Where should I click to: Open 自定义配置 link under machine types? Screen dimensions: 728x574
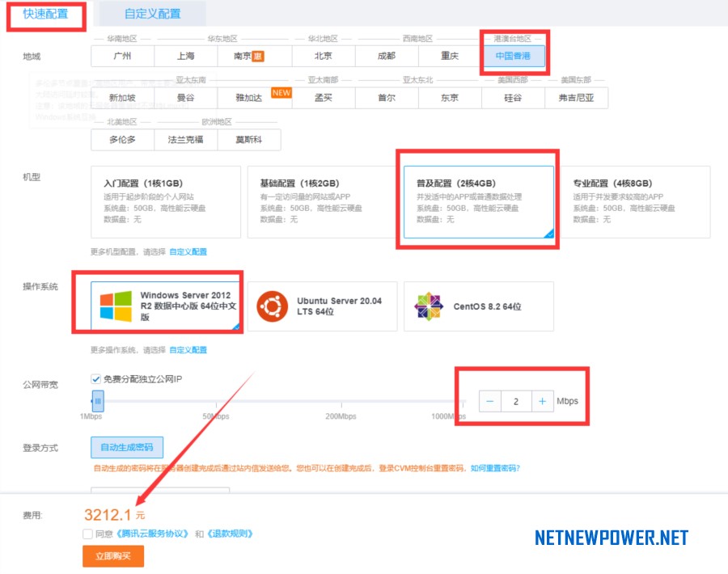tap(188, 252)
